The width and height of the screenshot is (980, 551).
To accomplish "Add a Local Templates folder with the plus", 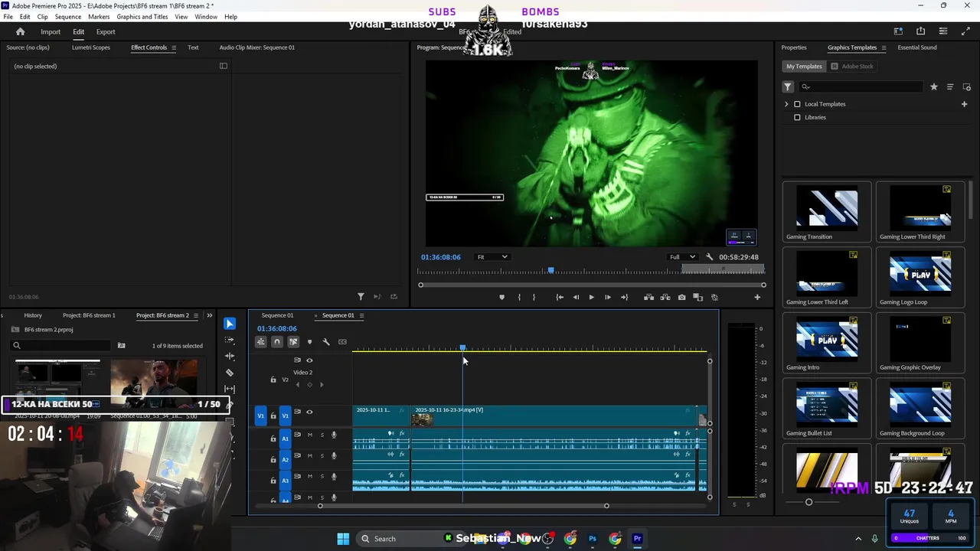I will coord(965,104).
